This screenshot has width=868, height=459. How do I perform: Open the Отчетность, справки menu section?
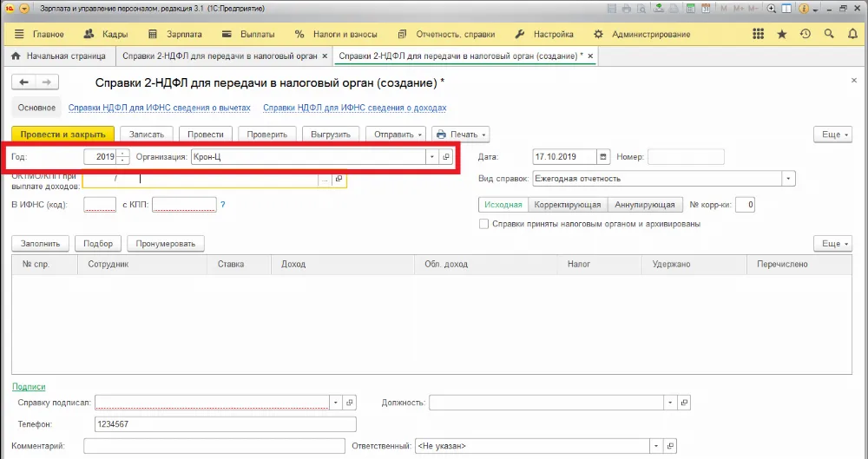click(446, 35)
